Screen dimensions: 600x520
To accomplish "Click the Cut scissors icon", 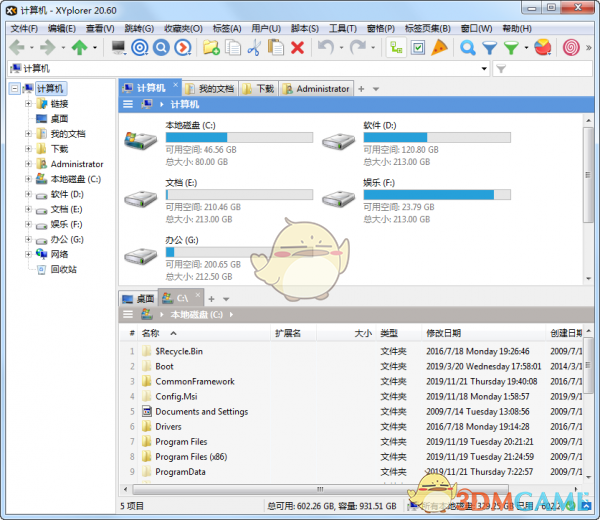I will point(253,47).
